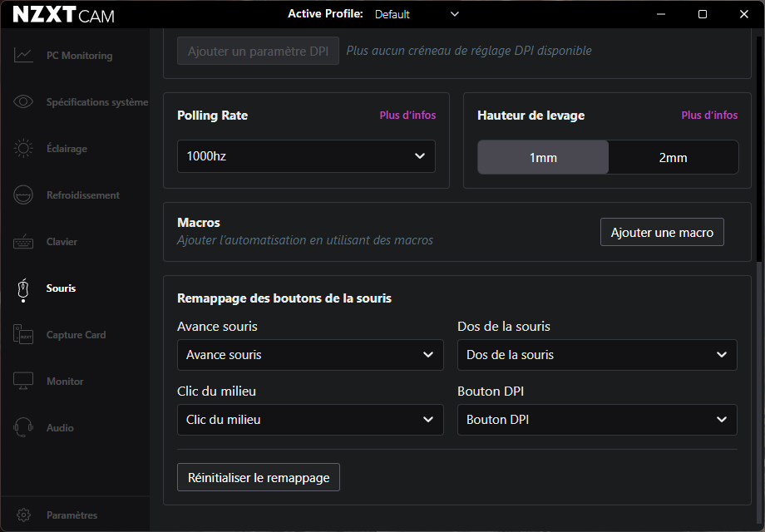Switch lift height to 2mm
Image resolution: width=765 pixels, height=532 pixels.
(673, 157)
